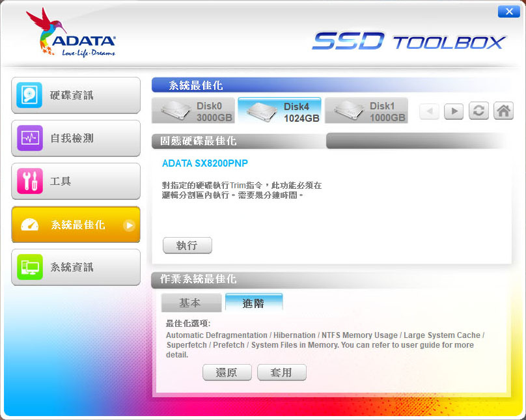The width and height of the screenshot is (526, 420).
Task: Open the 硬碟資訊 drive info section
Action: tap(76, 95)
